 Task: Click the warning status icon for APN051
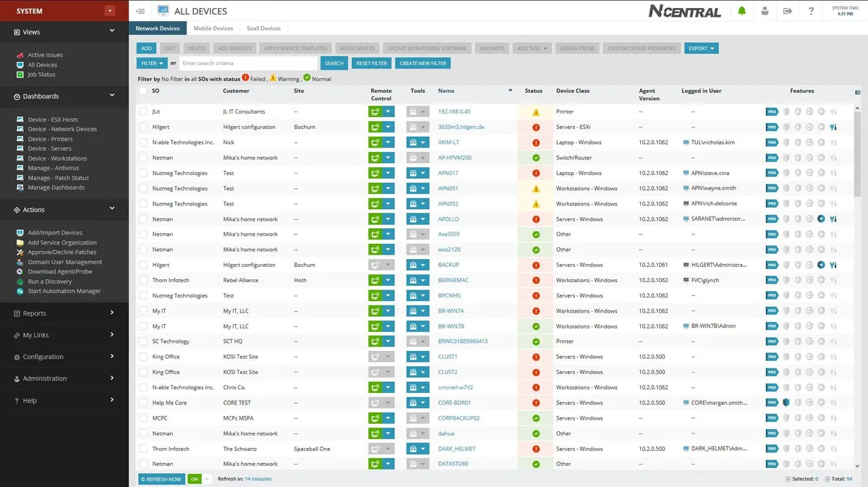(536, 188)
